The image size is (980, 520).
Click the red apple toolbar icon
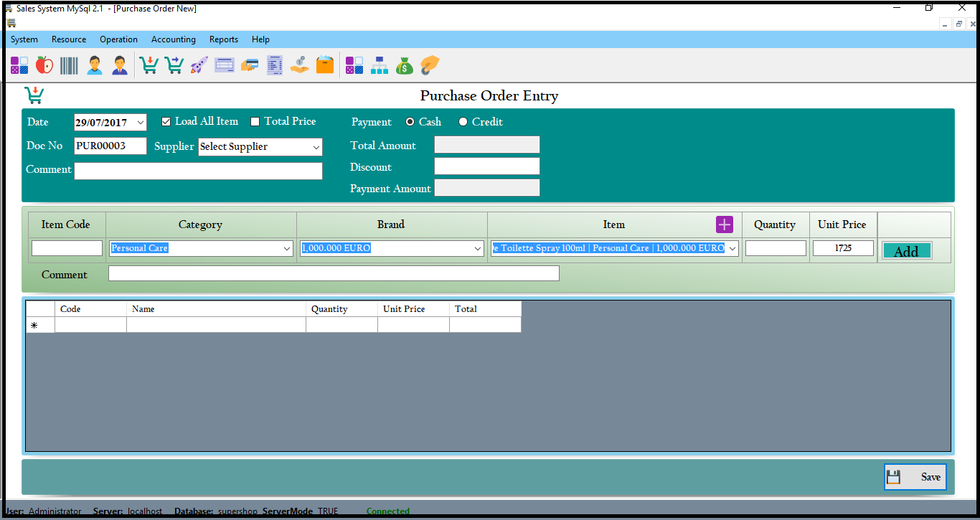point(44,65)
